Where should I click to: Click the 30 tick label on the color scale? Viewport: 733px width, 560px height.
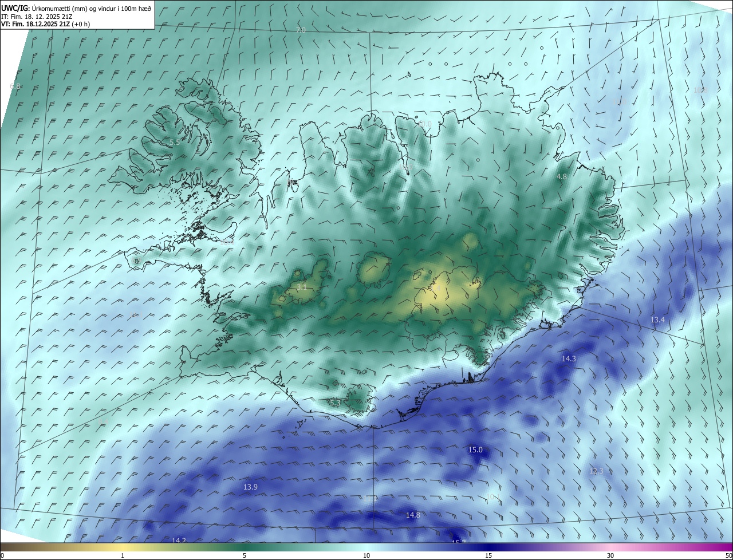[610, 555]
